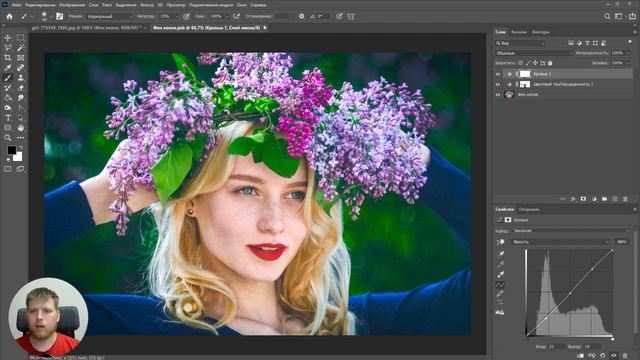Open the brush mode dropdown
640x360 pixels.
tap(109, 16)
